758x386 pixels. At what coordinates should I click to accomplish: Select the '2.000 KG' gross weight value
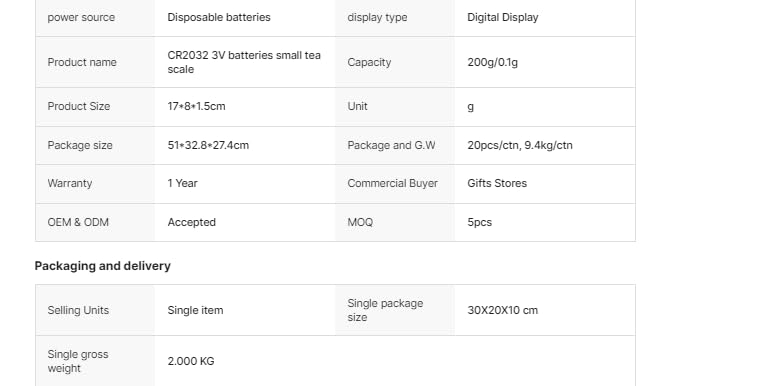click(x=191, y=361)
